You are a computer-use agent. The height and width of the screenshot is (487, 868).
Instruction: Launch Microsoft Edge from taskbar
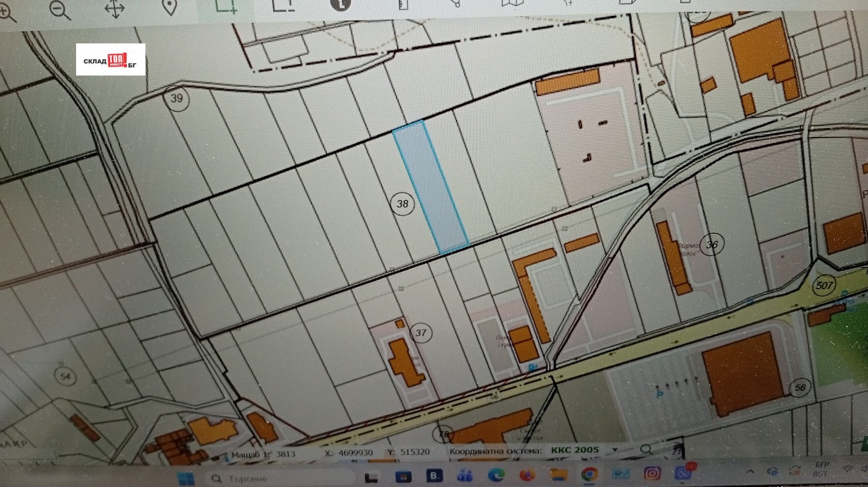click(496, 475)
